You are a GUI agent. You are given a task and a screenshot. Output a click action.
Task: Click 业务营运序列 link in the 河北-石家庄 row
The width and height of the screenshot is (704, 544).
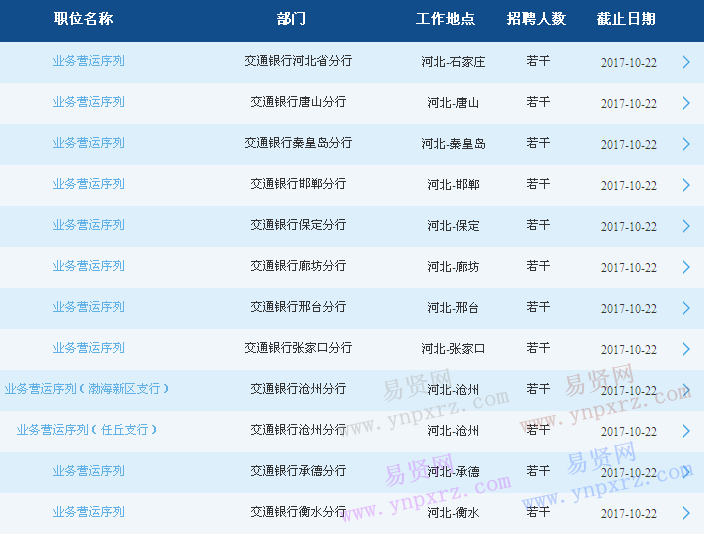89,61
